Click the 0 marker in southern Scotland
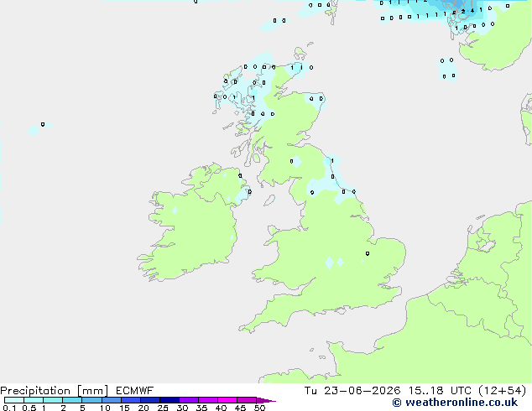This screenshot has width=532, height=411. click(291, 161)
